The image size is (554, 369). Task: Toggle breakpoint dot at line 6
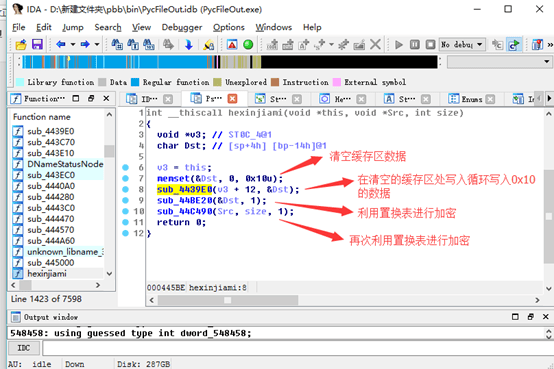tap(125, 167)
